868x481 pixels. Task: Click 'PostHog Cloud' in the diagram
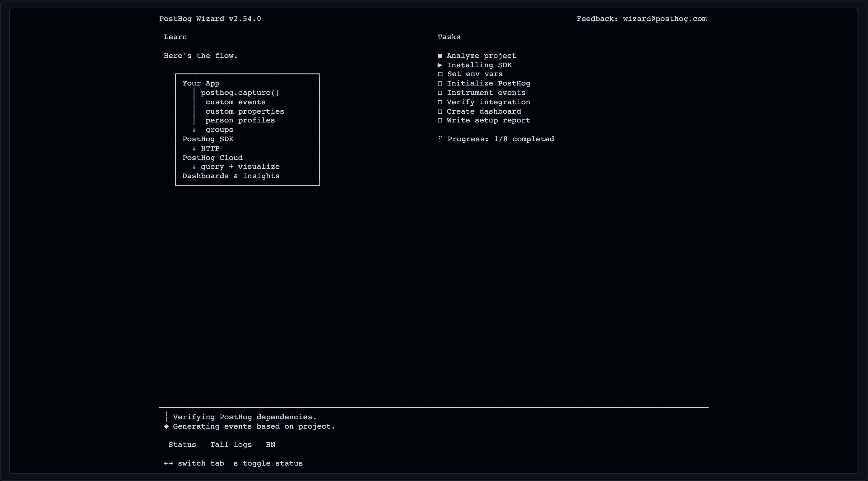coord(212,158)
